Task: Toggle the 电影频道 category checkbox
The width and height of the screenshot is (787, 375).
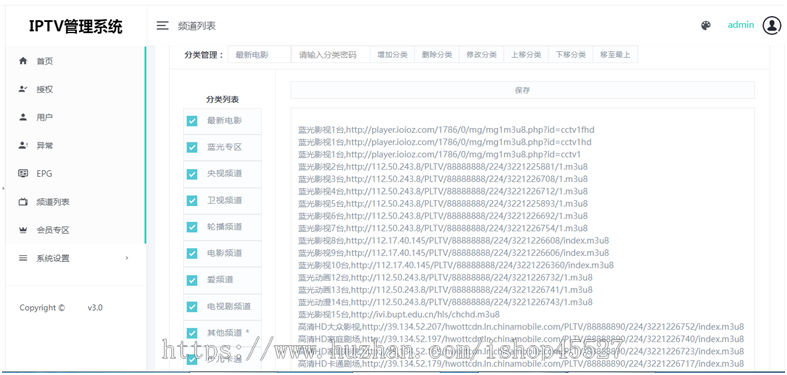Action: (192, 254)
